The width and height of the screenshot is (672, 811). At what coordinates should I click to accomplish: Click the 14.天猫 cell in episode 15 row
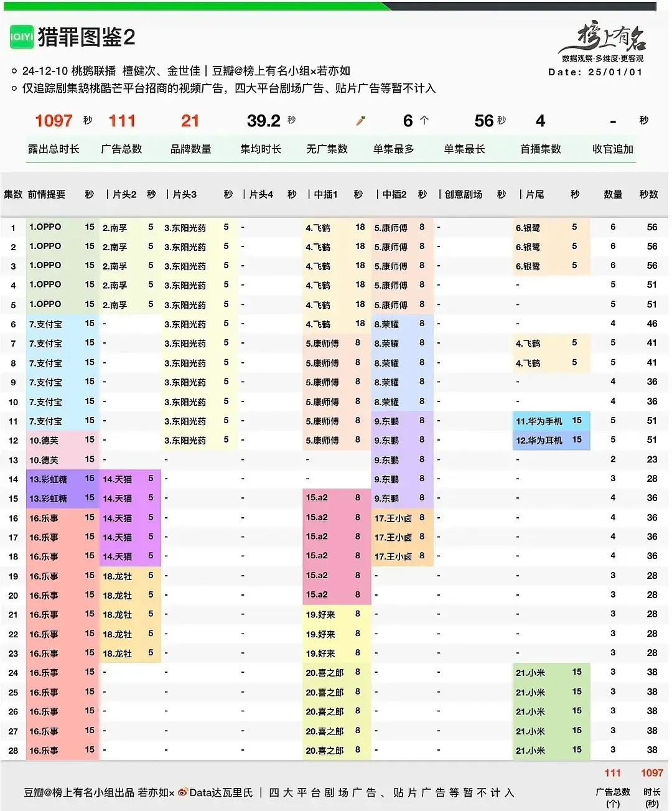117,499
